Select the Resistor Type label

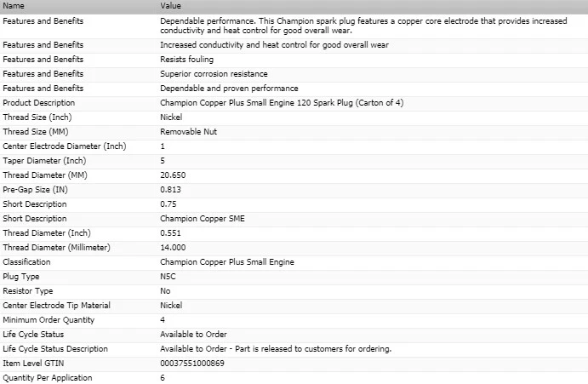point(28,291)
